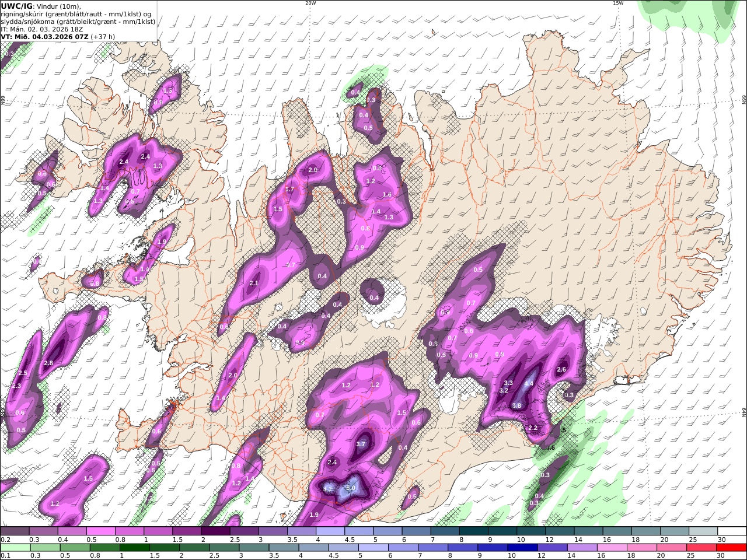Click the 4.4 snowfall value on the map
Viewport: 747px width, 560px height.
click(x=529, y=384)
